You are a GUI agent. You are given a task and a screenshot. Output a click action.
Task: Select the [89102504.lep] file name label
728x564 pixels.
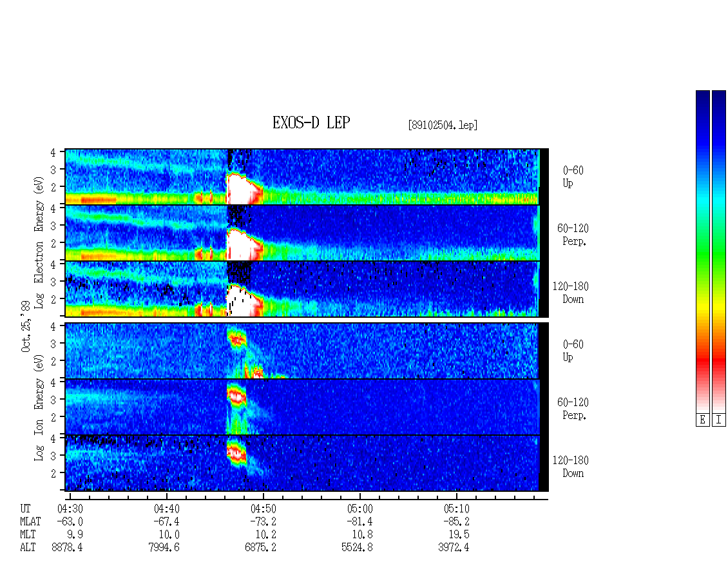pyautogui.click(x=443, y=124)
